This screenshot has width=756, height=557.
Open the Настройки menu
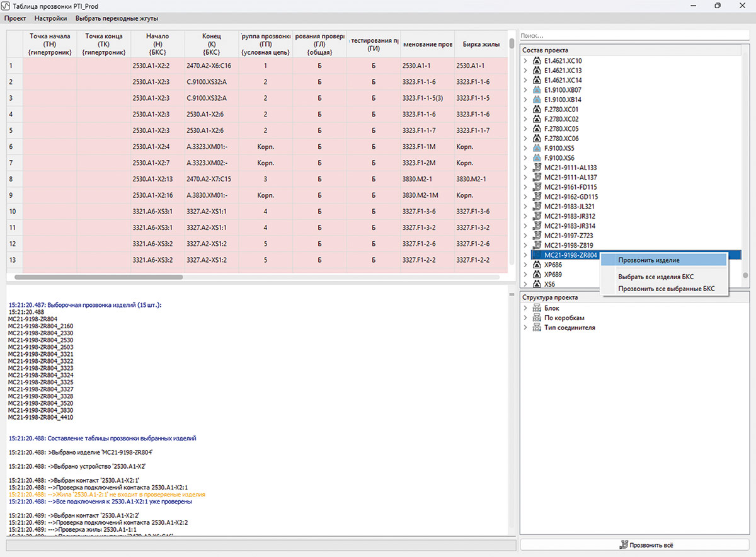(50, 18)
